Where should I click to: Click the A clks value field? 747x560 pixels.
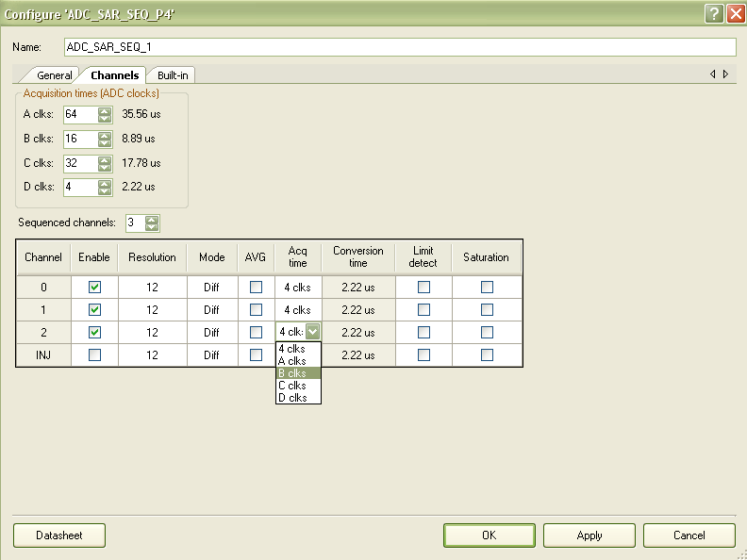(x=81, y=114)
